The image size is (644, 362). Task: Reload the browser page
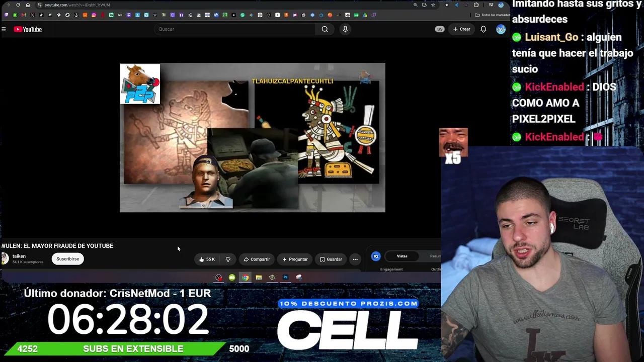(18, 5)
